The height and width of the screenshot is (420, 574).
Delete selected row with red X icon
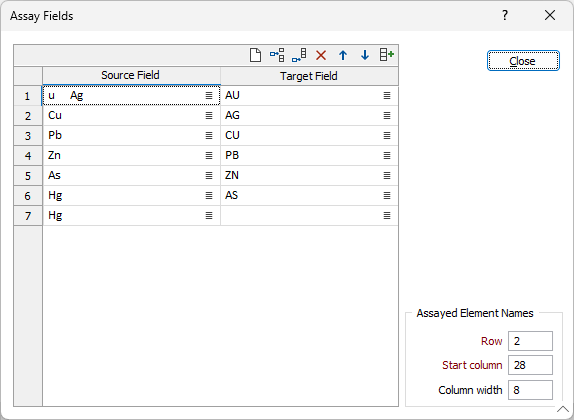(x=321, y=56)
